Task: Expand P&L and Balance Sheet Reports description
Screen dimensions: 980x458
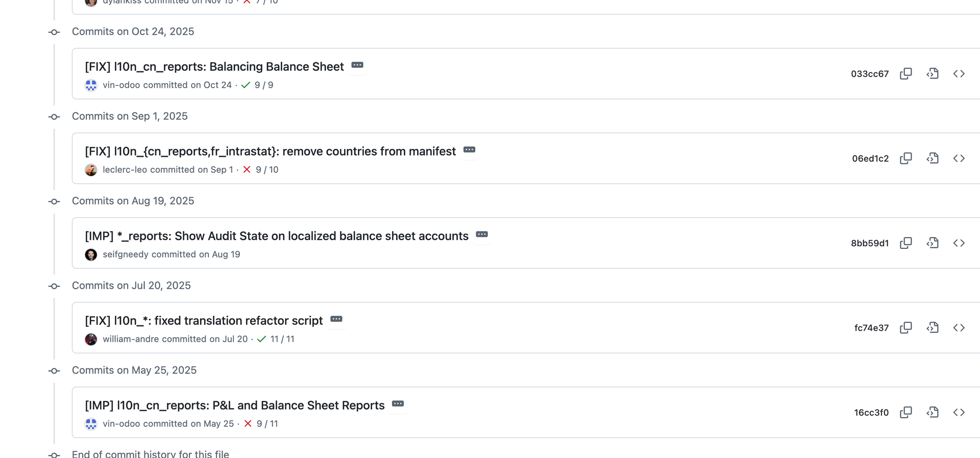Action: pyautogui.click(x=398, y=404)
